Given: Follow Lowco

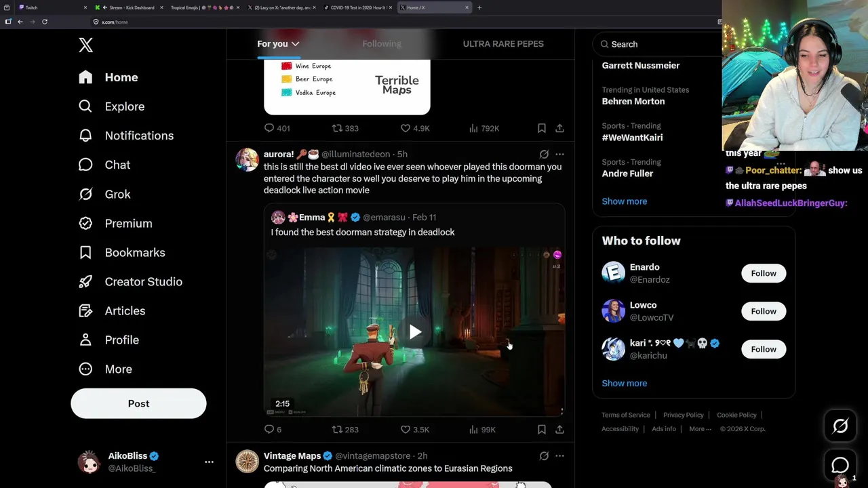Looking at the screenshot, I should click(x=764, y=311).
